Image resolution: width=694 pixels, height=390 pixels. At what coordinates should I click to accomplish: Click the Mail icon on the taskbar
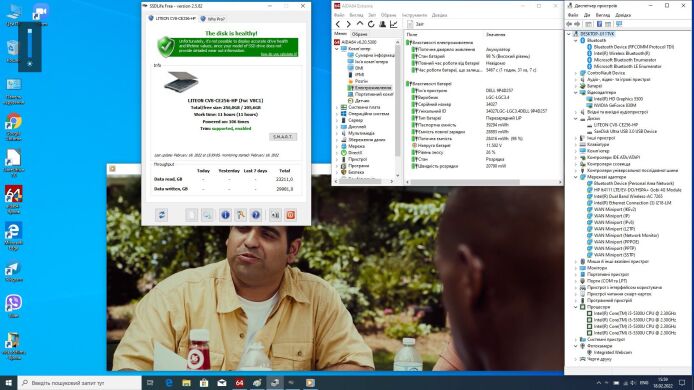tap(222, 382)
